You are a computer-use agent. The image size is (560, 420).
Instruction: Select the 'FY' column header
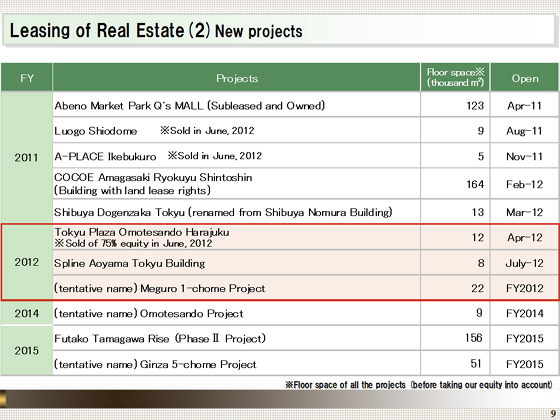(x=27, y=78)
